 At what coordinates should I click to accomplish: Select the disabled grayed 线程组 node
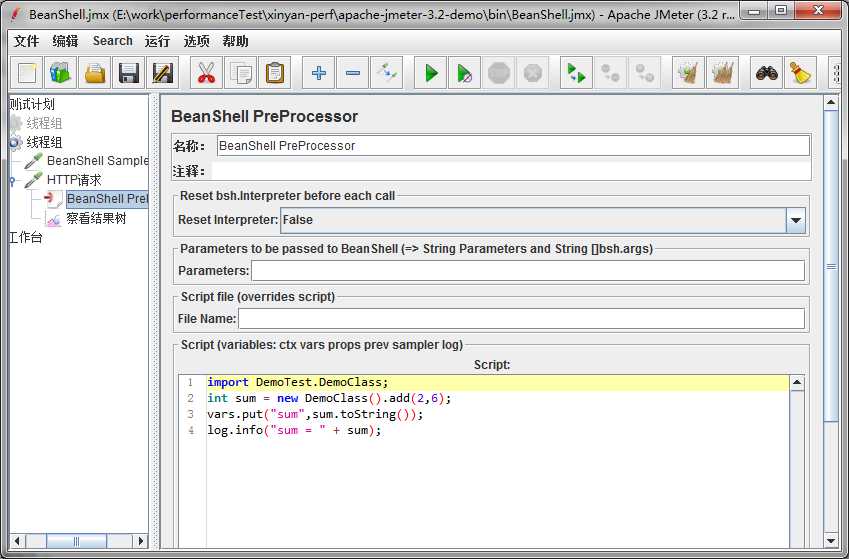pyautogui.click(x=44, y=124)
